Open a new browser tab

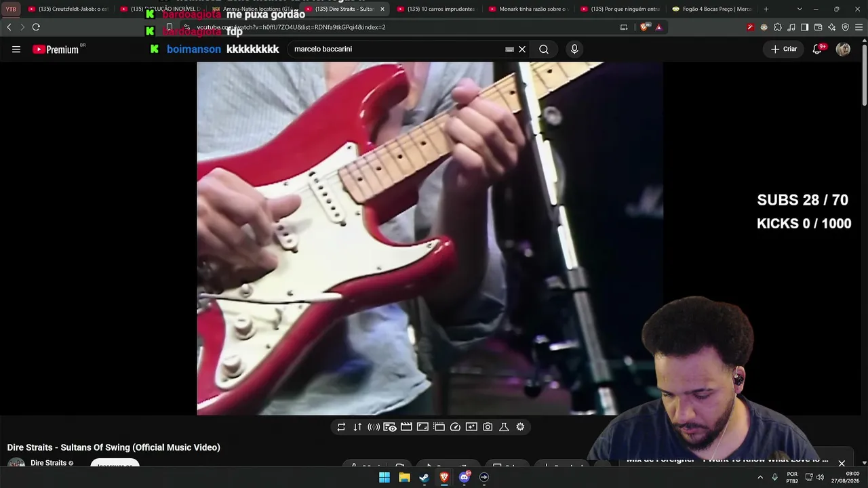point(766,9)
